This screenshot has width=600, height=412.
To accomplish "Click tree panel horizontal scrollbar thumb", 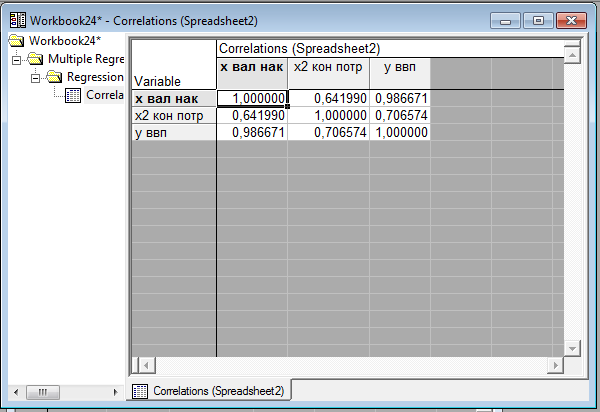I will 43,392.
